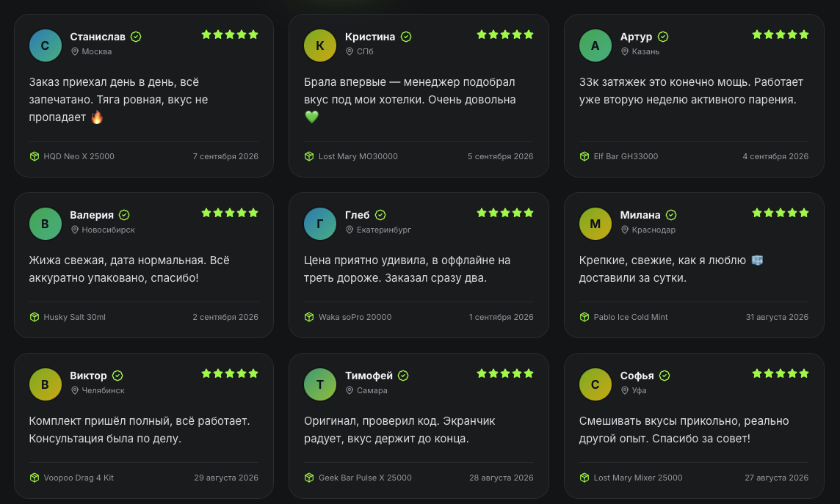Screen dimensions: 840x504
Task: Click the name Виктор in the review card
Action: tap(88, 376)
